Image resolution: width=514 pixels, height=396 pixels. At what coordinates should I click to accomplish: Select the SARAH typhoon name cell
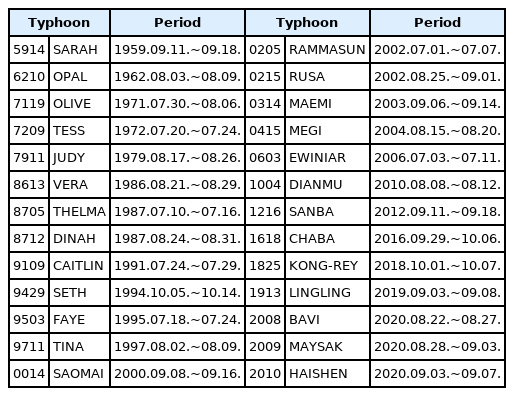pyautogui.click(x=79, y=50)
